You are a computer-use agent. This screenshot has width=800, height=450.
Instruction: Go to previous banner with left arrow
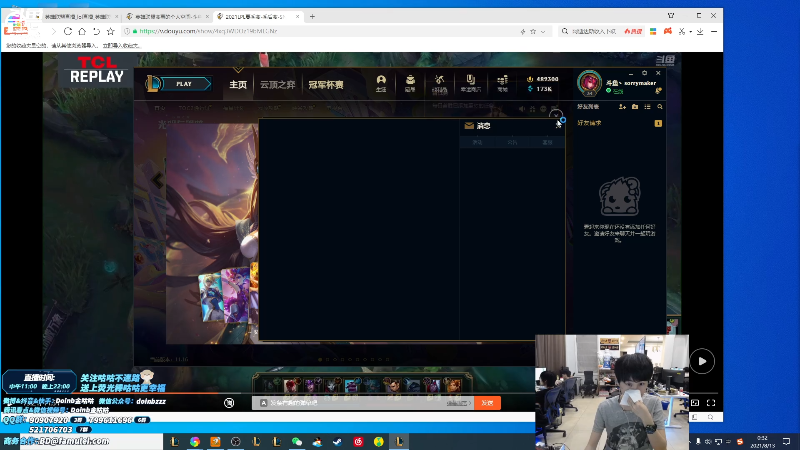coord(157,180)
